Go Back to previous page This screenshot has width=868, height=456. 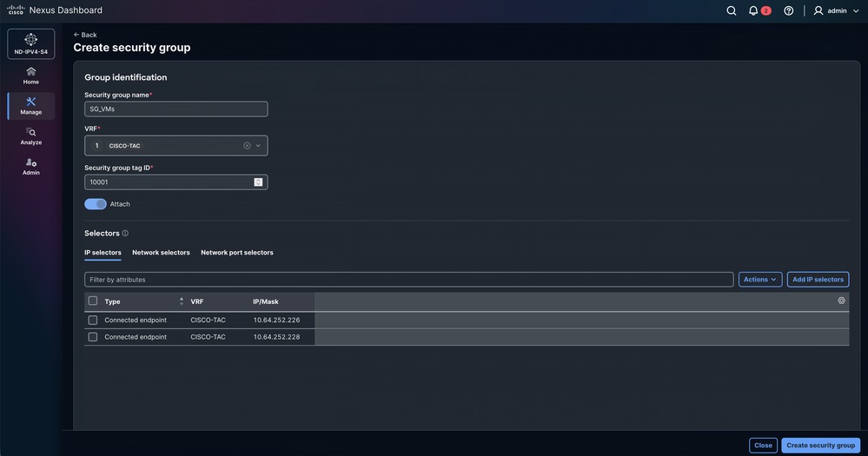coord(85,35)
